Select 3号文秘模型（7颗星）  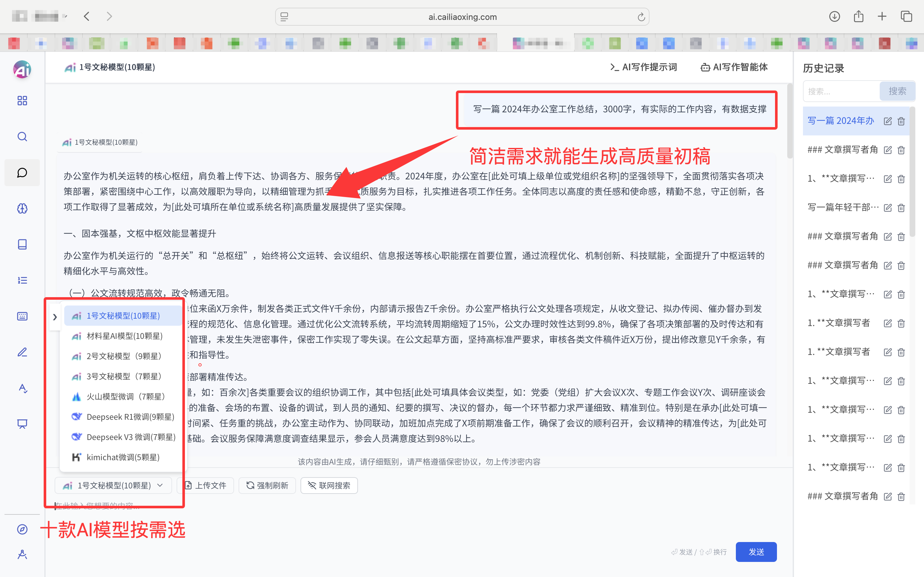(x=123, y=376)
